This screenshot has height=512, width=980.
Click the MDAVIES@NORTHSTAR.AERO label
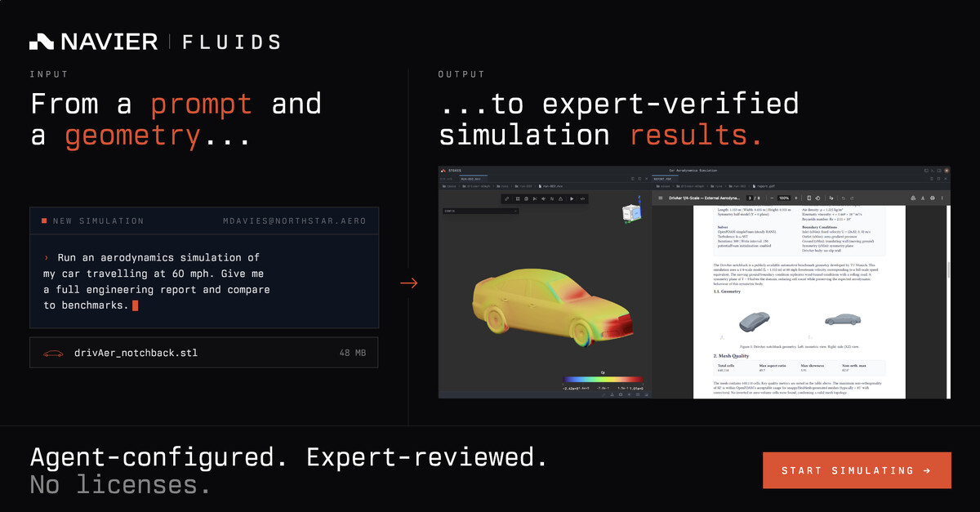(294, 221)
